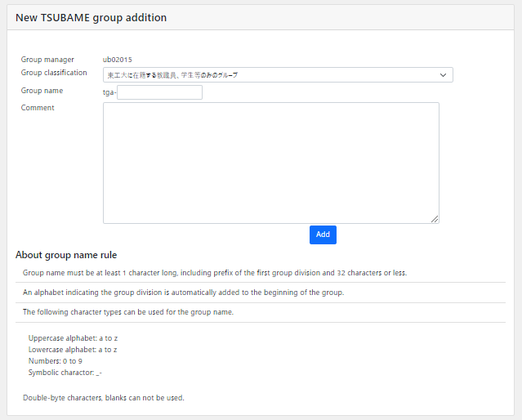Click the 'Double-byte characters, blanks' notice
The width and height of the screenshot is (522, 420).
click(104, 398)
